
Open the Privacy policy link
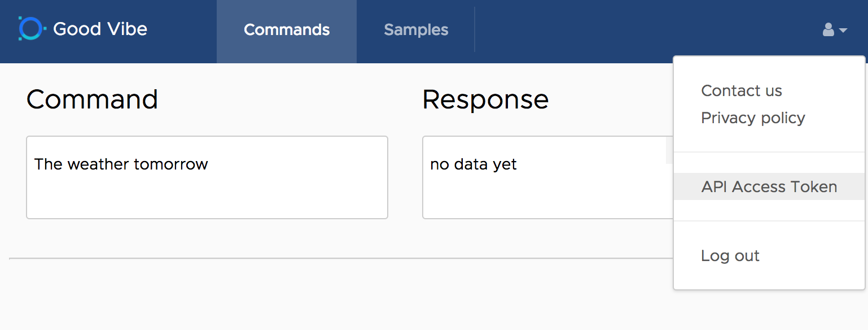[x=752, y=118]
